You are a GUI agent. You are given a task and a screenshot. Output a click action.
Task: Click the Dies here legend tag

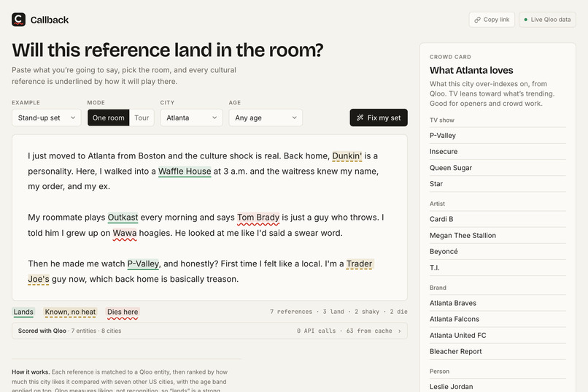[x=123, y=312]
